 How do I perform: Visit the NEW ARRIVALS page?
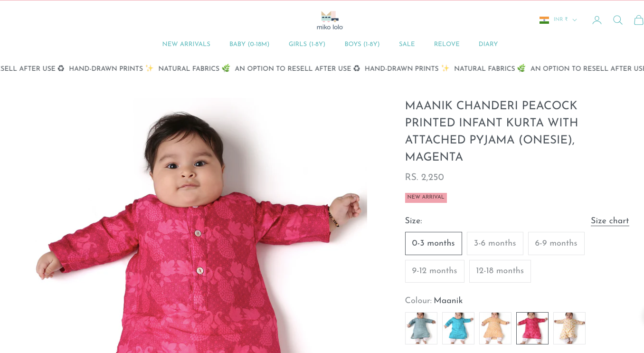pyautogui.click(x=186, y=44)
